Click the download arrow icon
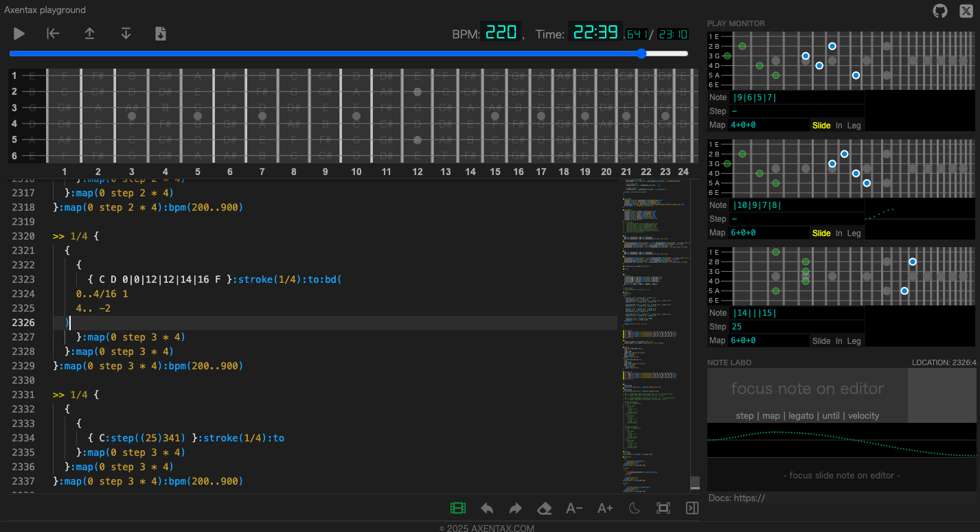The image size is (980, 532). pyautogui.click(x=126, y=34)
